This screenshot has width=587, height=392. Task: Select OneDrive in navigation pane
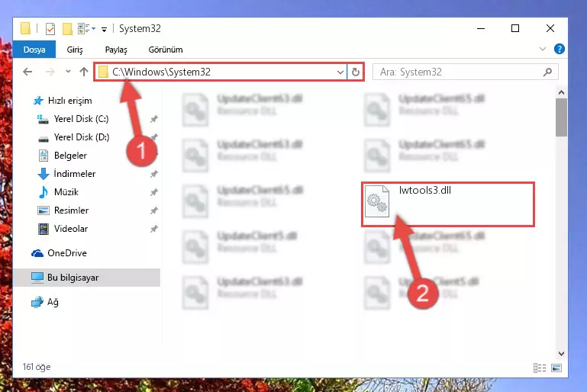66,253
